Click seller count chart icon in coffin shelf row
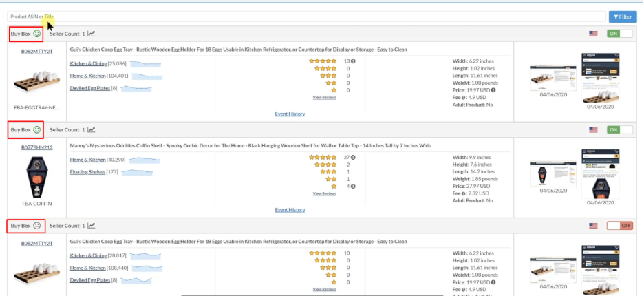 pyautogui.click(x=91, y=129)
